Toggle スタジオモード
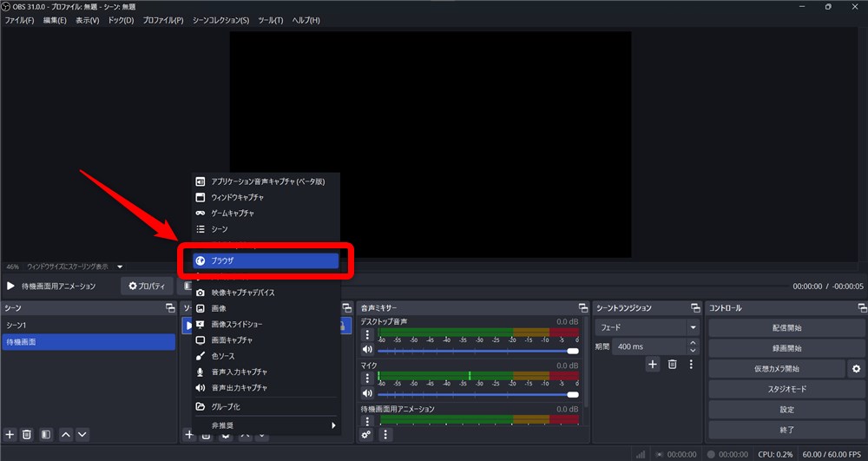Viewport: 868px width, 461px height. (x=786, y=389)
